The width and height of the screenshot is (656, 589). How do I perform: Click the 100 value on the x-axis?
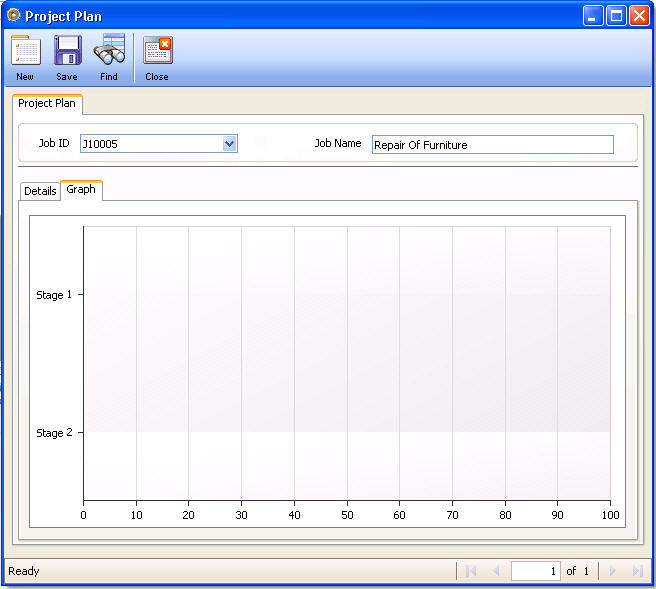[x=610, y=515]
